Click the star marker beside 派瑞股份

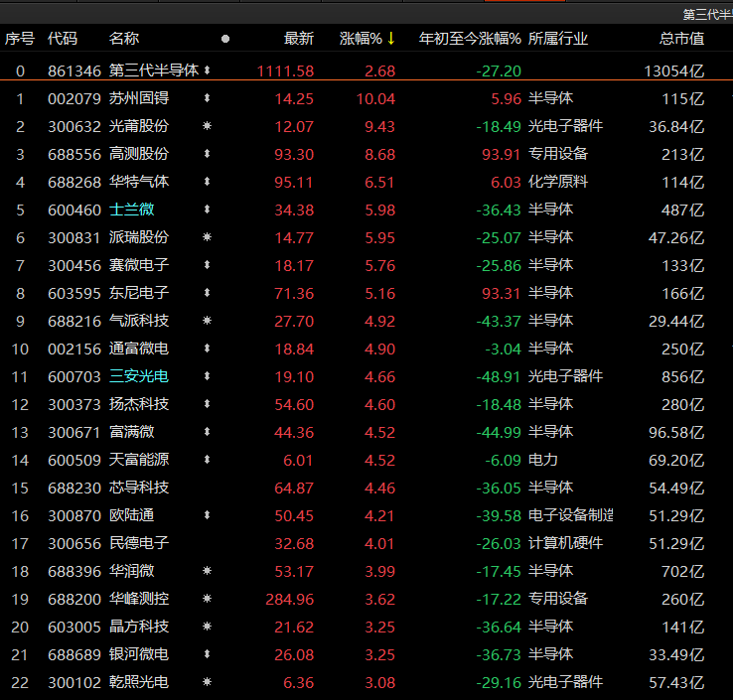click(x=208, y=237)
